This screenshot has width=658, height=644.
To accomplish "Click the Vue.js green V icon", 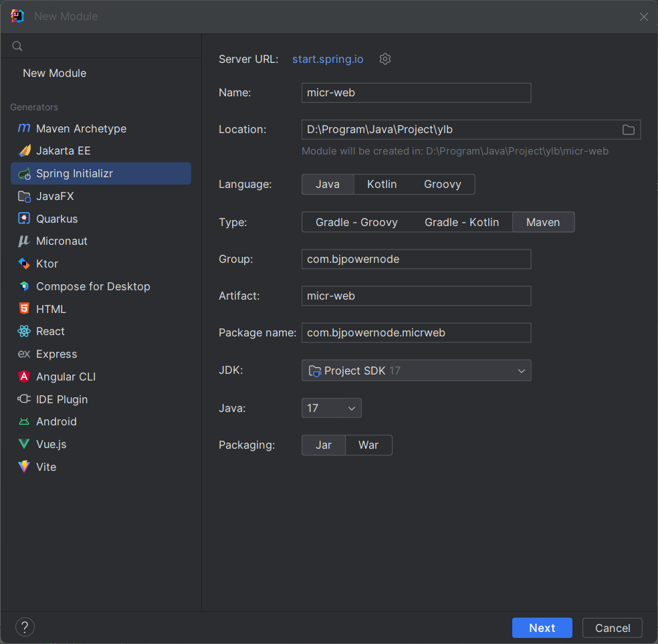I will pyautogui.click(x=24, y=444).
